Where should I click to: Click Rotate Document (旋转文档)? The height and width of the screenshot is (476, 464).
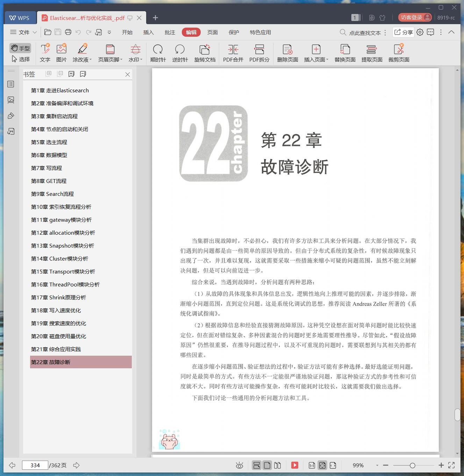(205, 53)
